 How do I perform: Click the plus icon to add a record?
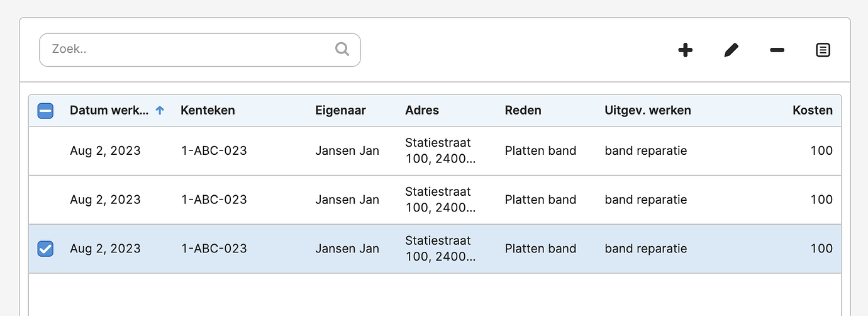point(686,50)
